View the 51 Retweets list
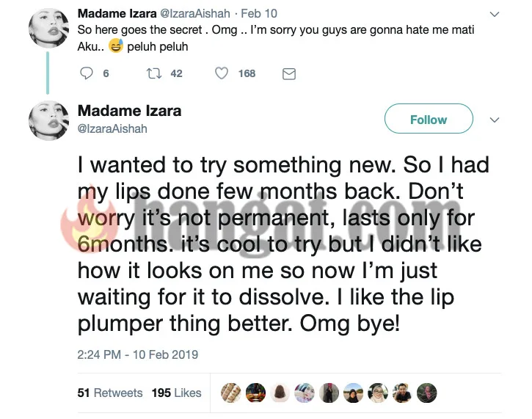 pos(110,393)
